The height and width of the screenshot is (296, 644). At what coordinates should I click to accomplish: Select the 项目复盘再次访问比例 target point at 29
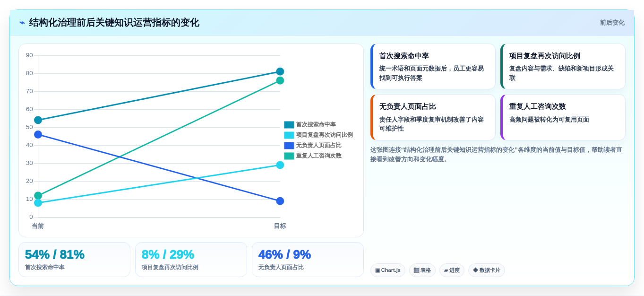point(280,165)
